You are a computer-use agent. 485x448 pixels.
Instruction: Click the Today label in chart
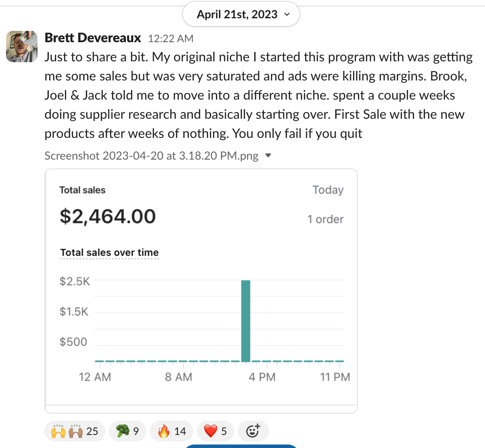click(x=328, y=190)
